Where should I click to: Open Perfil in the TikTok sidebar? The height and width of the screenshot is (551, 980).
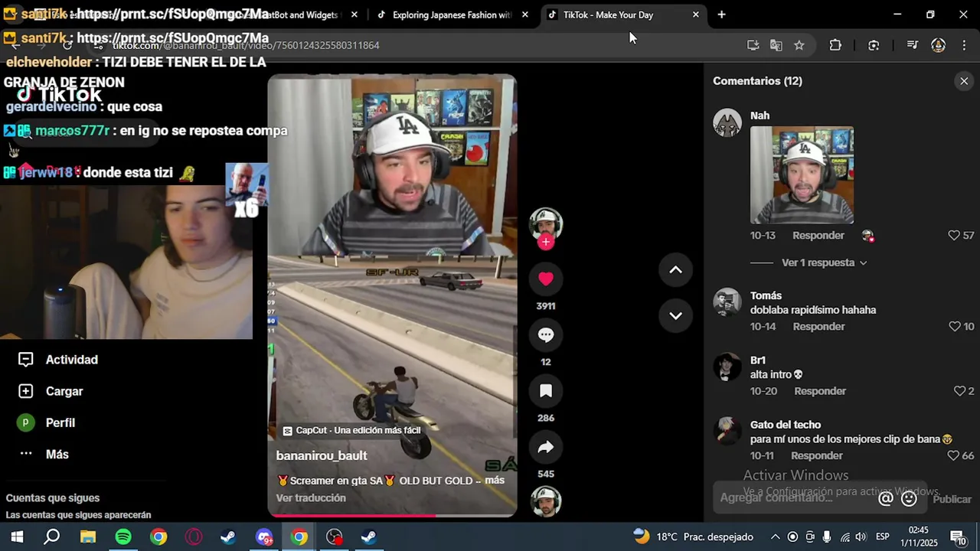tap(47, 422)
